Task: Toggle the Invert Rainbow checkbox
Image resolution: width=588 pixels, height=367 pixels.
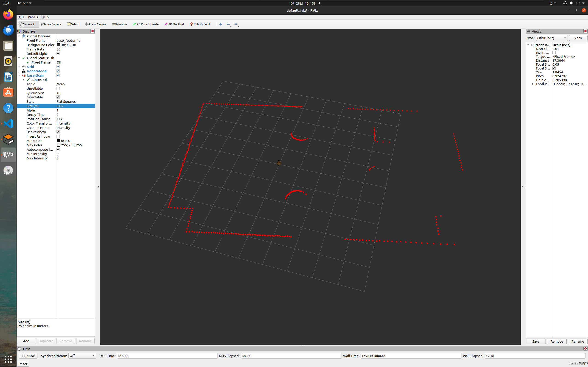Action: pos(58,136)
